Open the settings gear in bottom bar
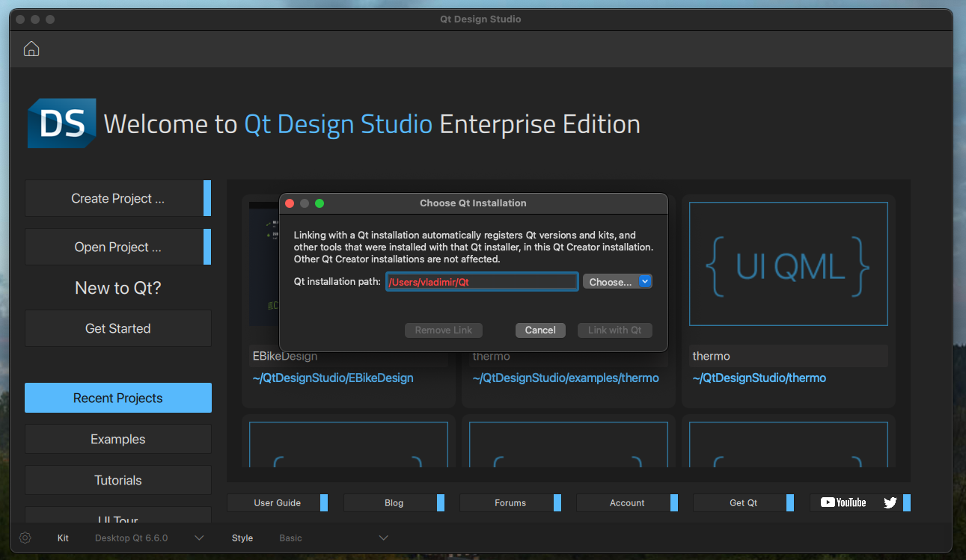The width and height of the screenshot is (966, 560). (x=25, y=538)
